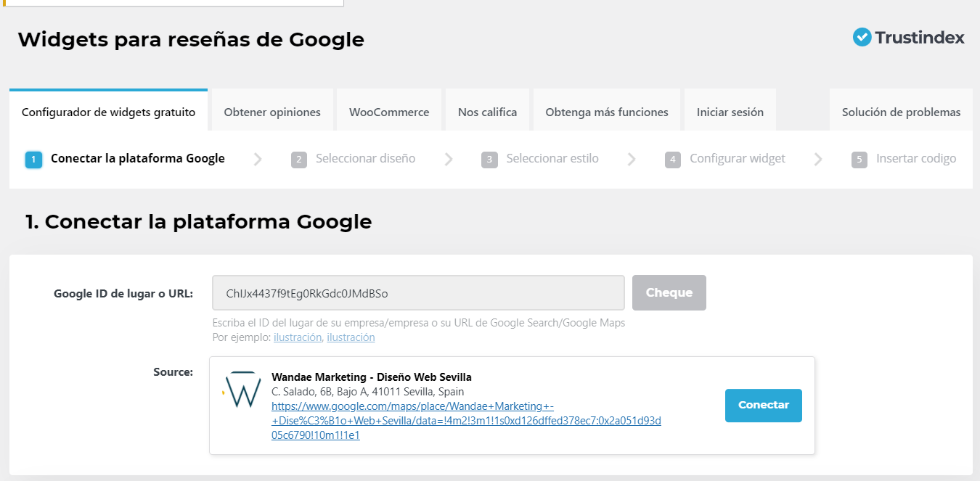
Task: Go to Insertar codigo step
Action: (916, 158)
